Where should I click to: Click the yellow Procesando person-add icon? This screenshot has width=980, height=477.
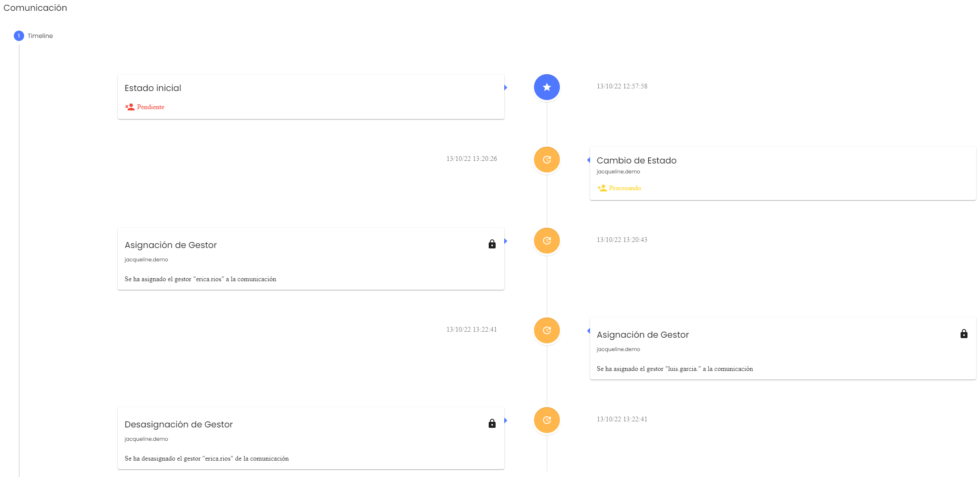click(602, 188)
